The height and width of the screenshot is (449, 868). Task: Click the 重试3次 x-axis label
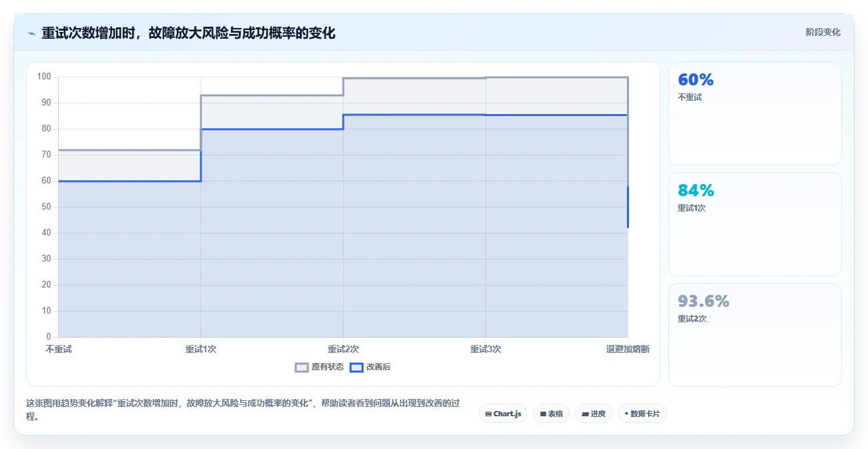coord(485,349)
